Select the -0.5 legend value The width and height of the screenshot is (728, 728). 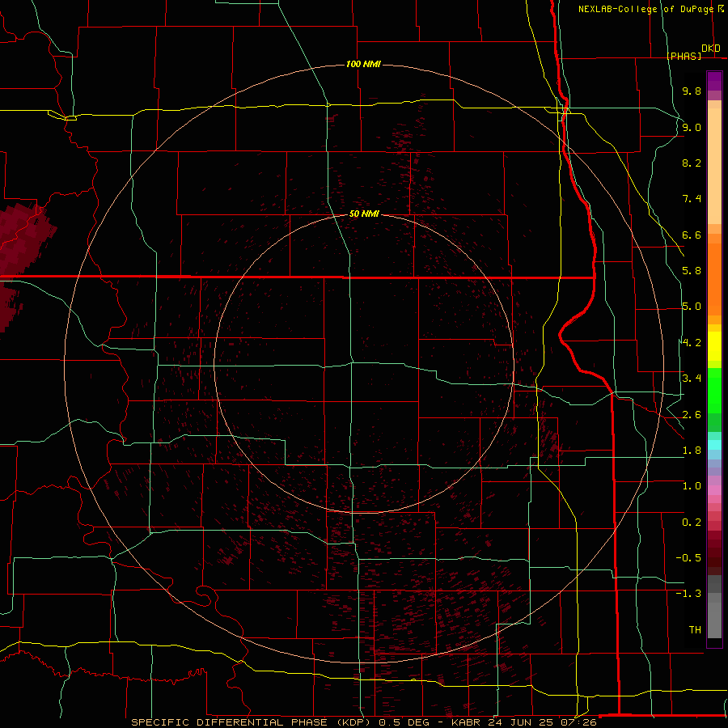click(x=688, y=558)
